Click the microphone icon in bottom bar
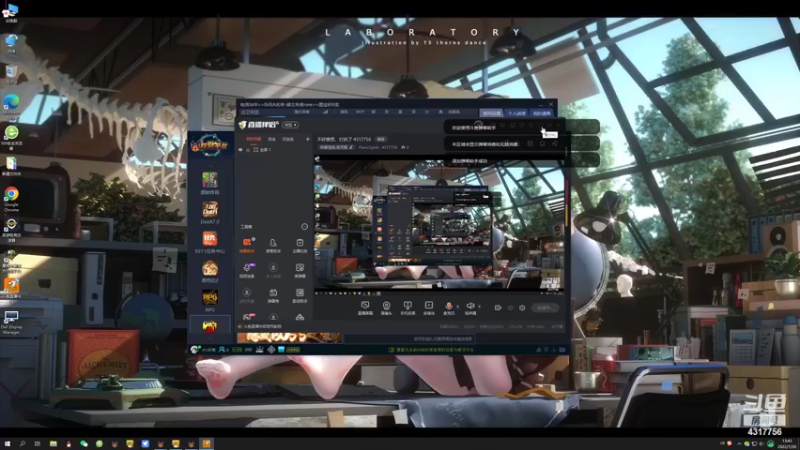 tap(448, 306)
